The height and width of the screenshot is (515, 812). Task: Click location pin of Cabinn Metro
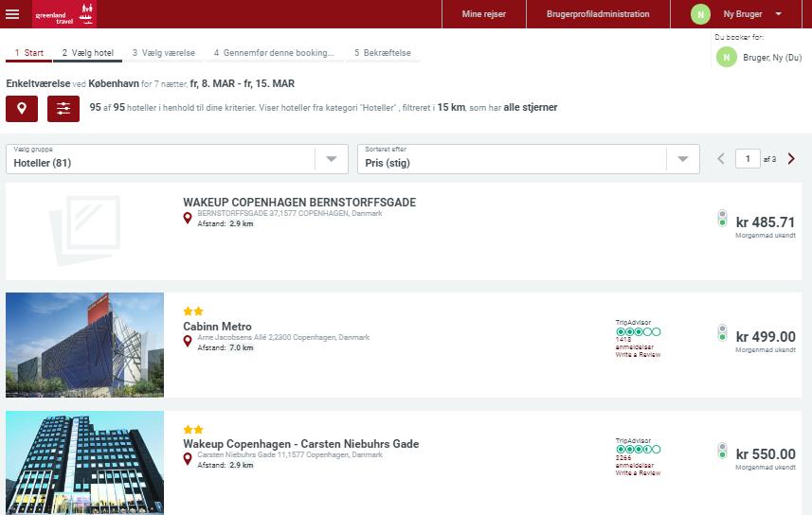pyautogui.click(x=188, y=342)
